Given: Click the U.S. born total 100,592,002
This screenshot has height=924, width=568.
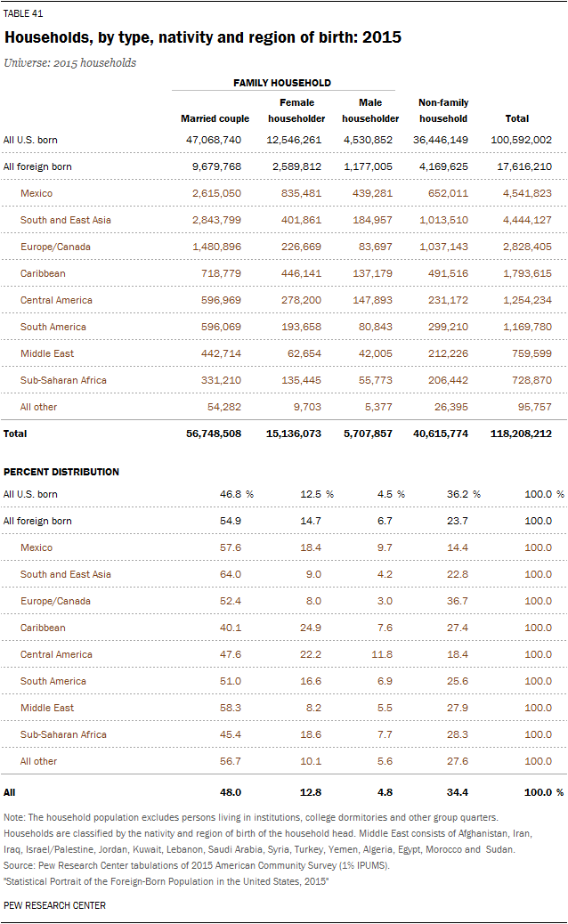Looking at the screenshot, I should tap(521, 140).
